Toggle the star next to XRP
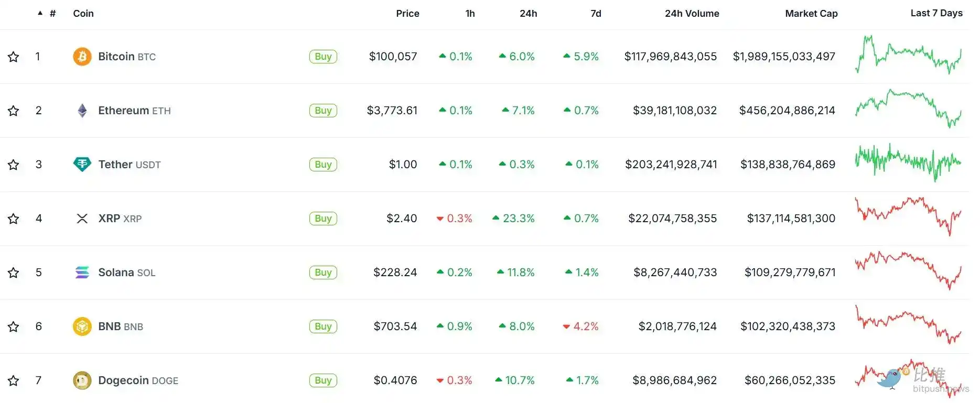 coord(14,219)
